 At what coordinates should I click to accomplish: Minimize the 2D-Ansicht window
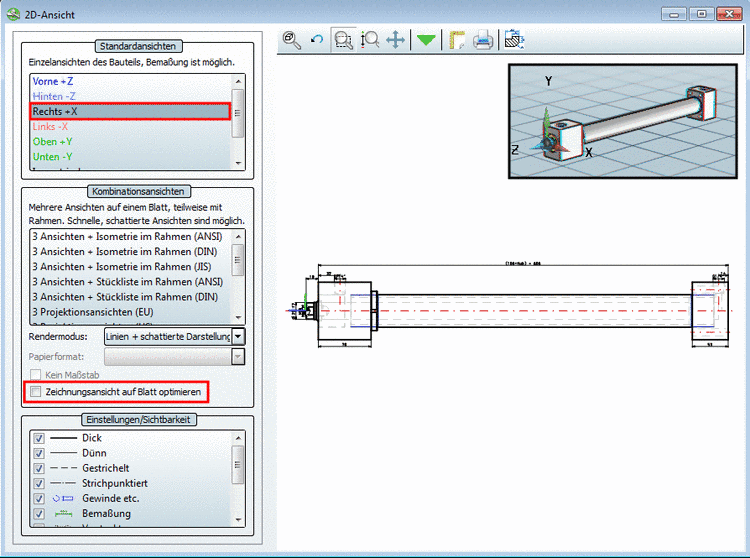674,14
